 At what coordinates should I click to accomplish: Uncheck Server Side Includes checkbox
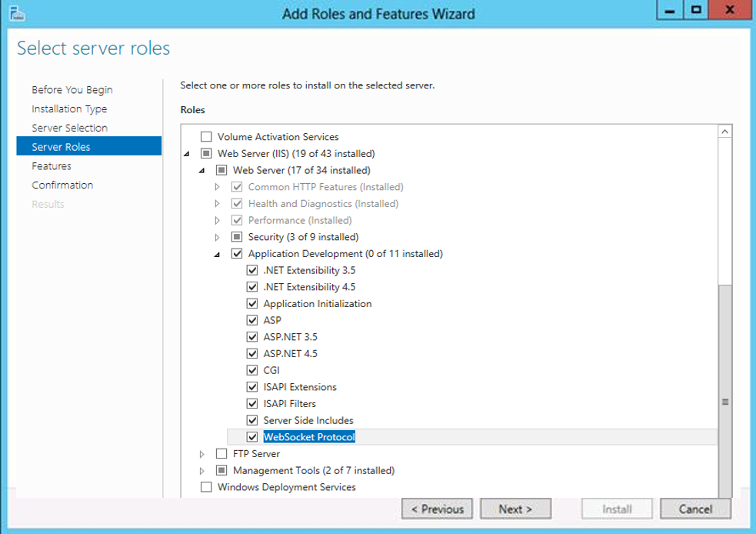pyautogui.click(x=252, y=420)
